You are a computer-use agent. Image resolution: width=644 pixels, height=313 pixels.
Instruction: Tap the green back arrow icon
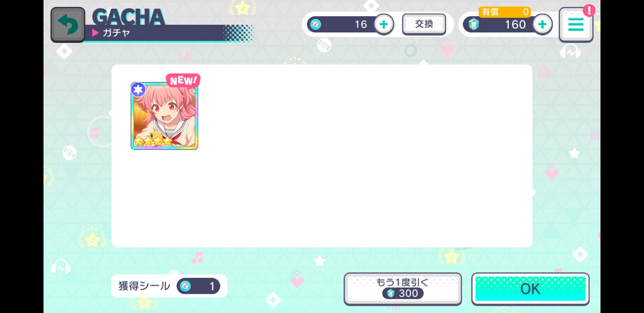(x=68, y=25)
